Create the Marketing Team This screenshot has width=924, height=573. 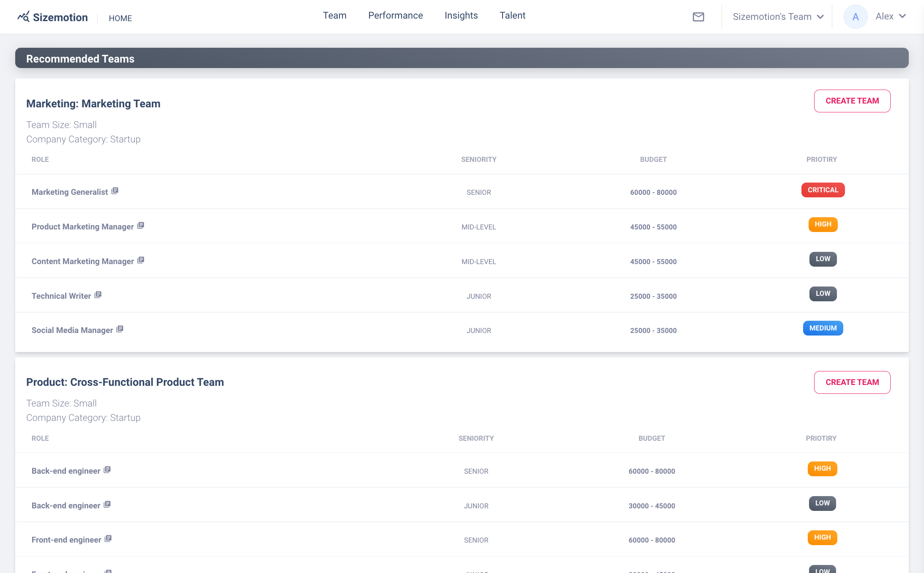tap(852, 101)
